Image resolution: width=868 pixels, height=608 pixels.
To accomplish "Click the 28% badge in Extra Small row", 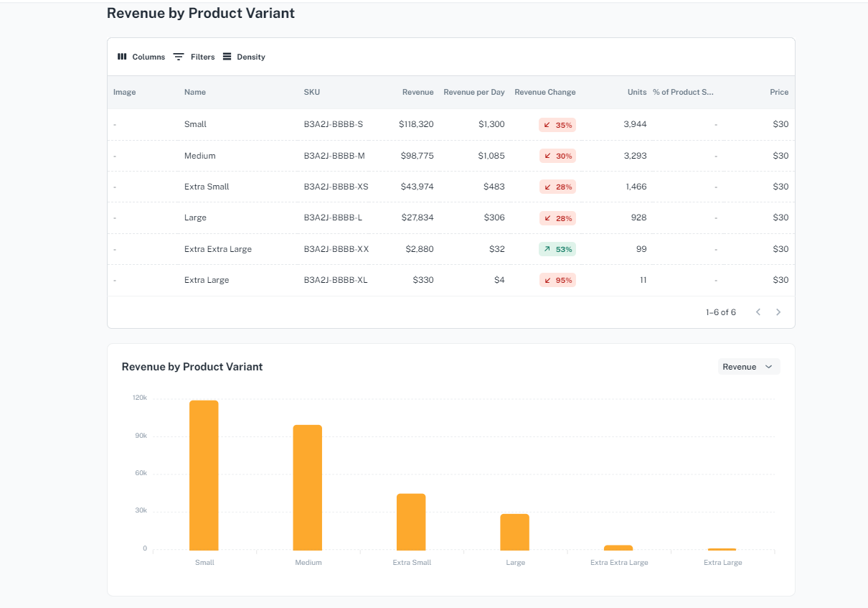I will point(557,187).
